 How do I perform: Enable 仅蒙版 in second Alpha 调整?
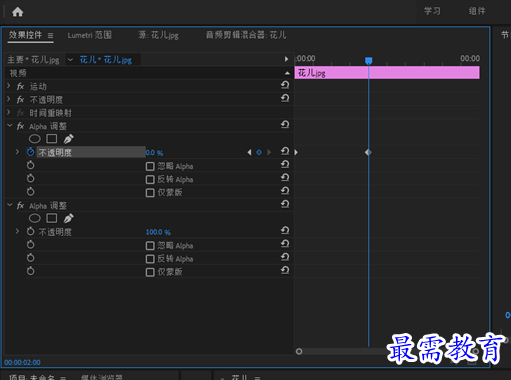150,272
